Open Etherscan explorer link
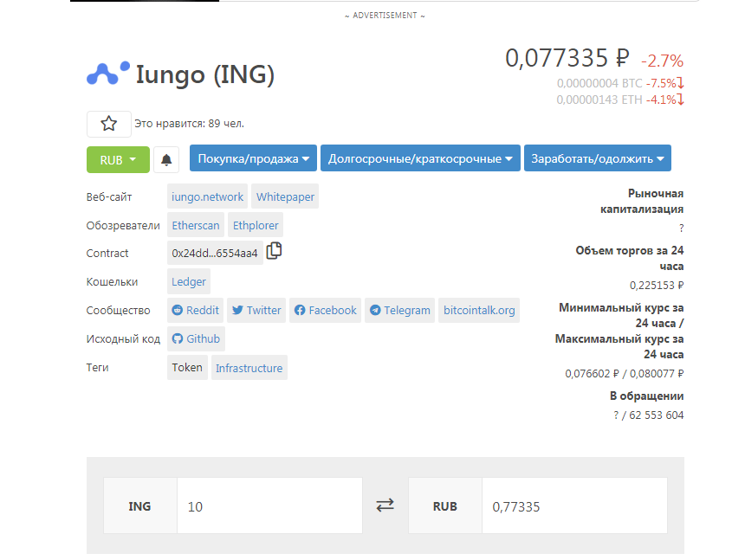 [x=196, y=225]
